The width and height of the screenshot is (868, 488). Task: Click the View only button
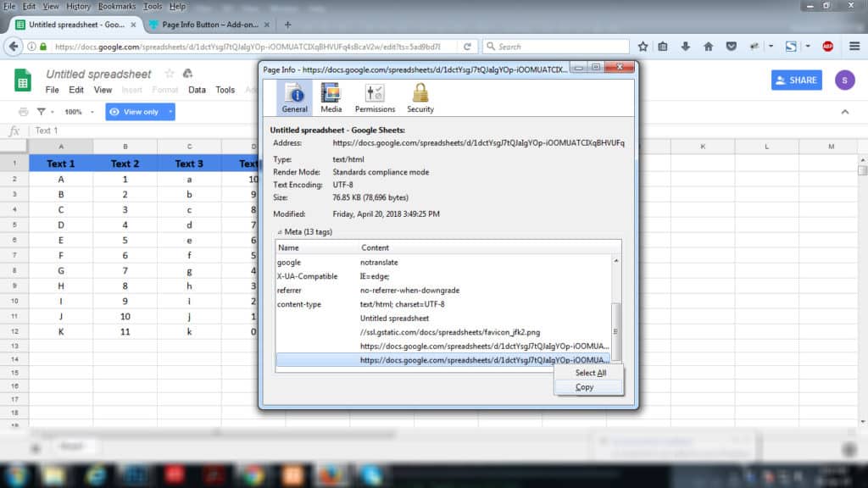(135, 112)
